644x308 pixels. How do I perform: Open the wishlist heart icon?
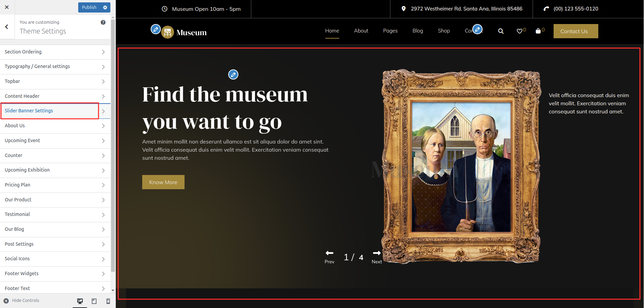(x=519, y=31)
